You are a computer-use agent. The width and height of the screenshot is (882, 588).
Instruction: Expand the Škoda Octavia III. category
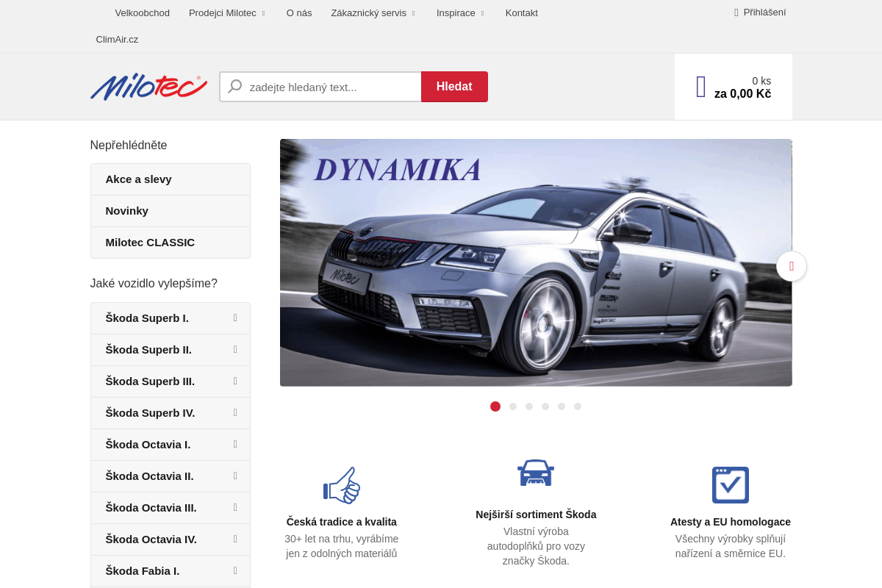(x=234, y=507)
